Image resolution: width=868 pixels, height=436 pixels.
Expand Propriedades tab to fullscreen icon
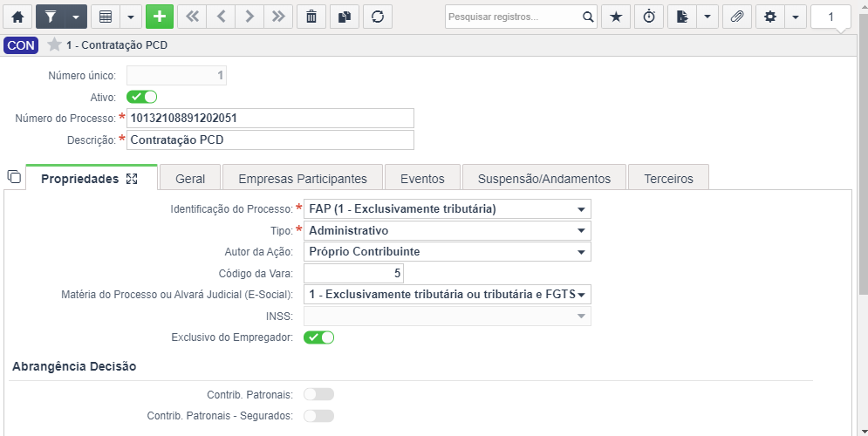(x=132, y=179)
